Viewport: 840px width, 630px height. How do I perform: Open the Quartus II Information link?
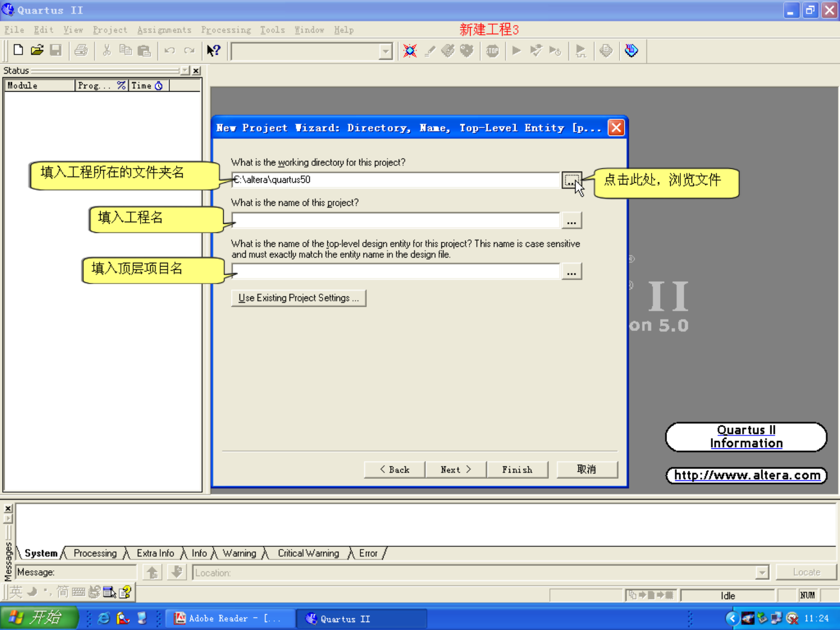click(x=746, y=437)
